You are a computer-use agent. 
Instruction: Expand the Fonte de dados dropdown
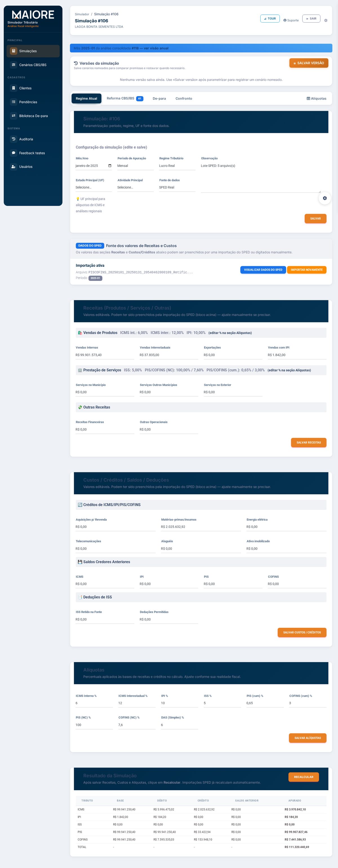coord(177,187)
